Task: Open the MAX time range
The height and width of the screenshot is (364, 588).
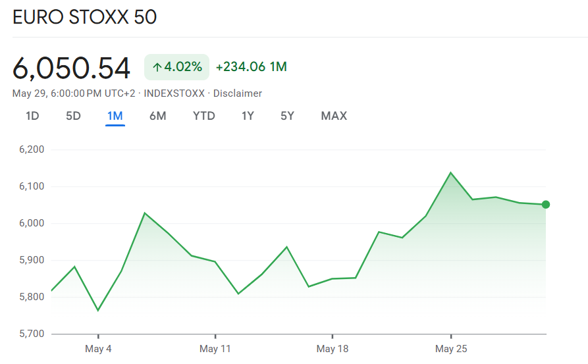Action: [334, 116]
